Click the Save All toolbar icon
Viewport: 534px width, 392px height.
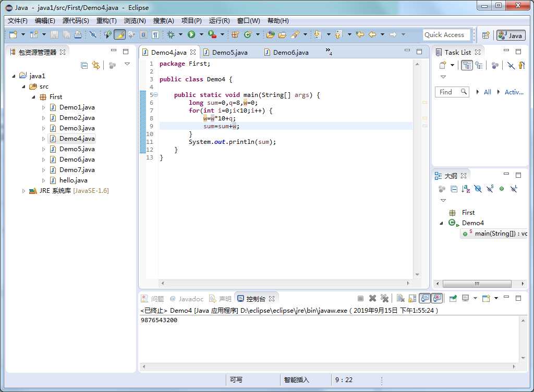click(x=66, y=34)
